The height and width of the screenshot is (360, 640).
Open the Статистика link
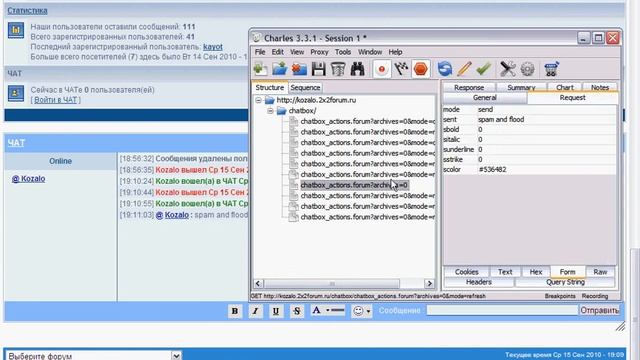point(27,11)
